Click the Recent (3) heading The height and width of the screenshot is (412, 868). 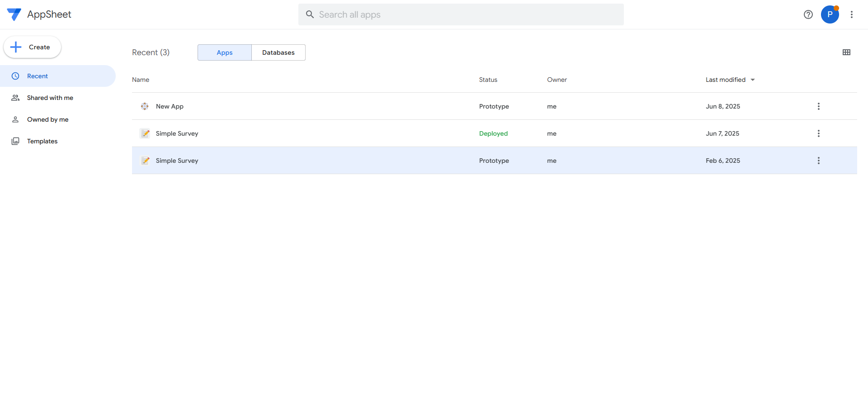[151, 52]
